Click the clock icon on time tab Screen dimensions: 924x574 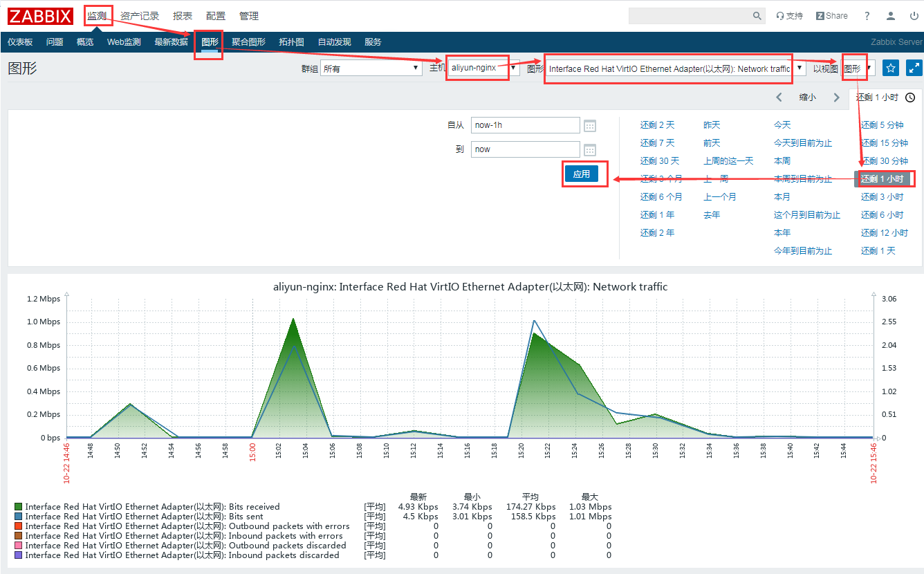pyautogui.click(x=910, y=98)
